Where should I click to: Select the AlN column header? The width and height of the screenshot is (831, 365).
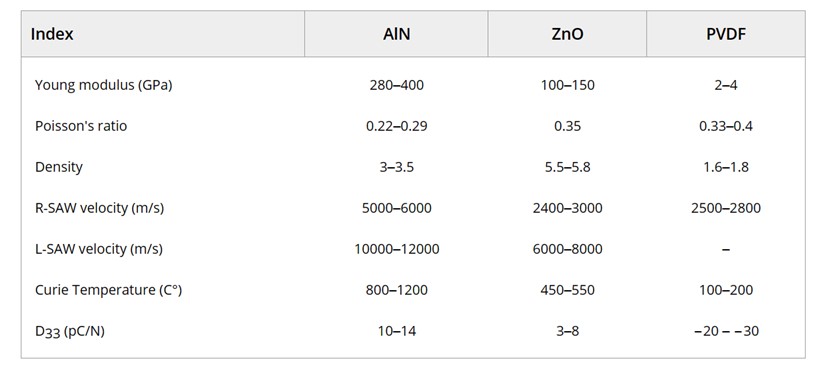point(396,34)
